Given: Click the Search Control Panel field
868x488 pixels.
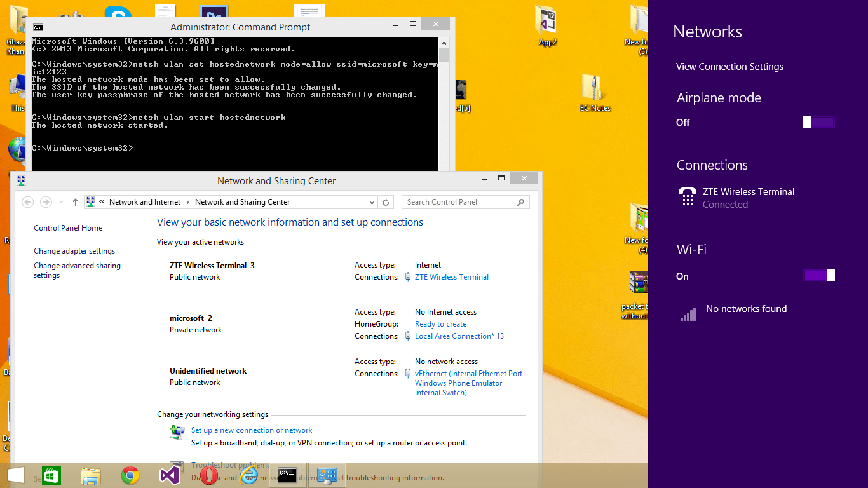Looking at the screenshot, I should (x=466, y=202).
